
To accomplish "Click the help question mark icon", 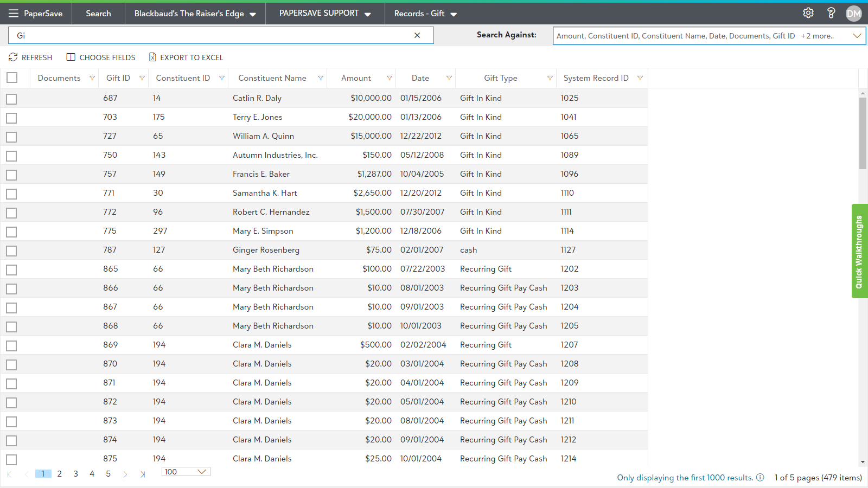I will tap(831, 13).
